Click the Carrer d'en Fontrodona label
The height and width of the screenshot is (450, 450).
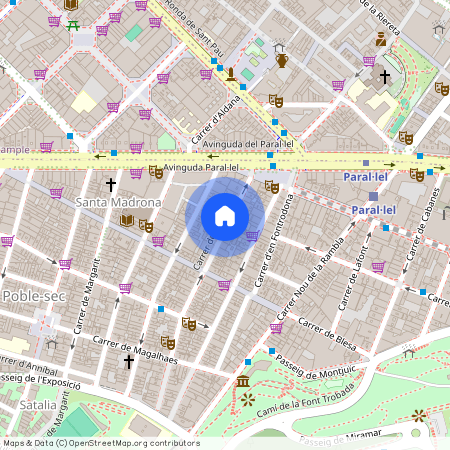274,241
